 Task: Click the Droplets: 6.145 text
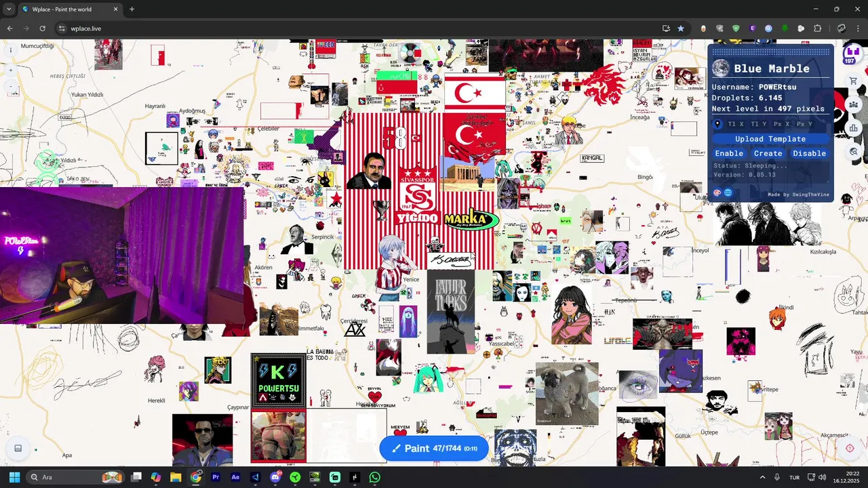[747, 98]
